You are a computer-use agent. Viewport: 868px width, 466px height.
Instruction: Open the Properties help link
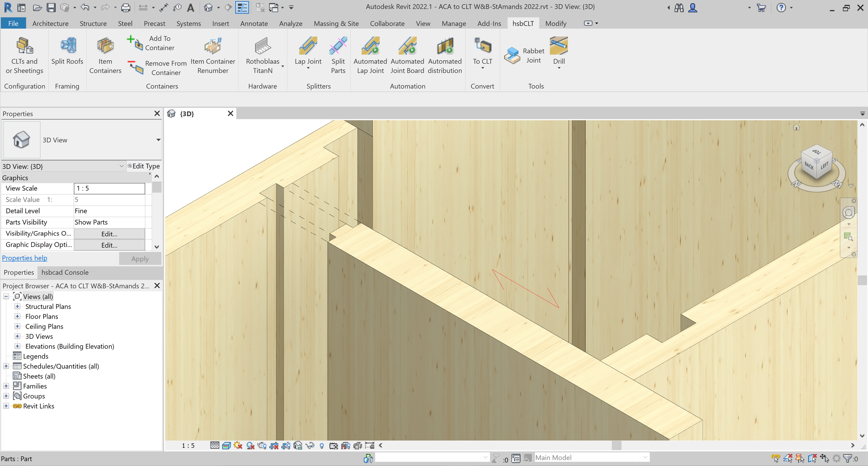click(25, 258)
